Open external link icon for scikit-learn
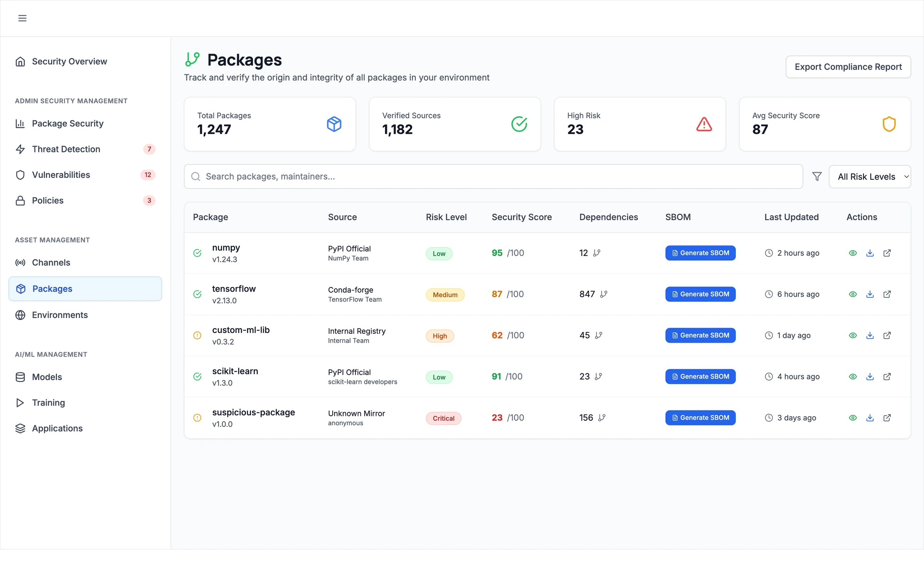The image size is (924, 561). (x=887, y=377)
